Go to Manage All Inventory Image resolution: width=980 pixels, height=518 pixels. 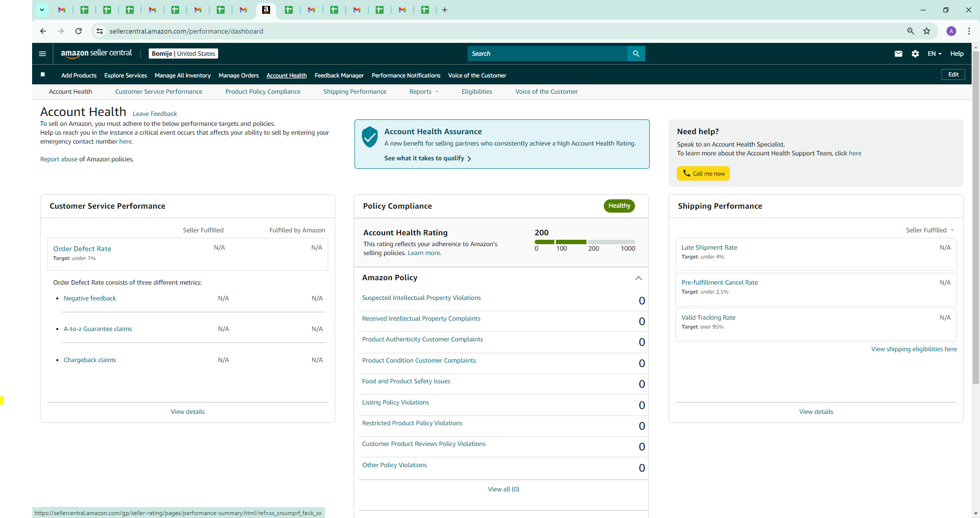183,75
